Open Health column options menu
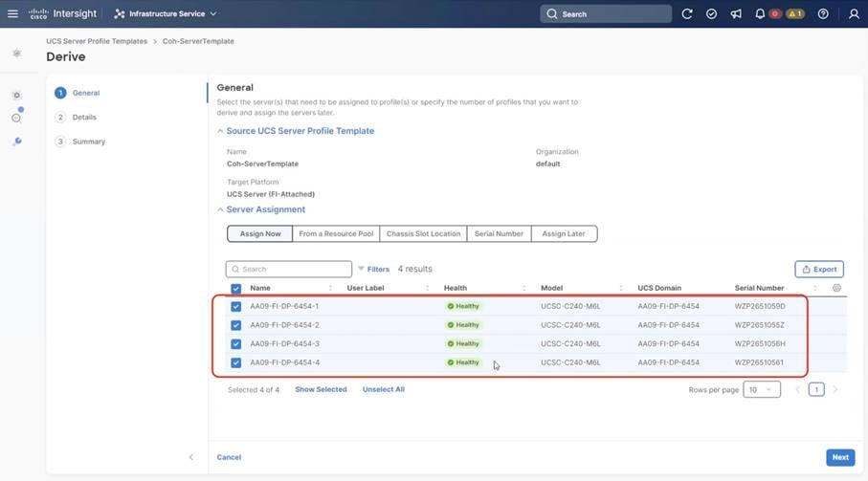Screen dimensions: 868x481 pos(524,288)
